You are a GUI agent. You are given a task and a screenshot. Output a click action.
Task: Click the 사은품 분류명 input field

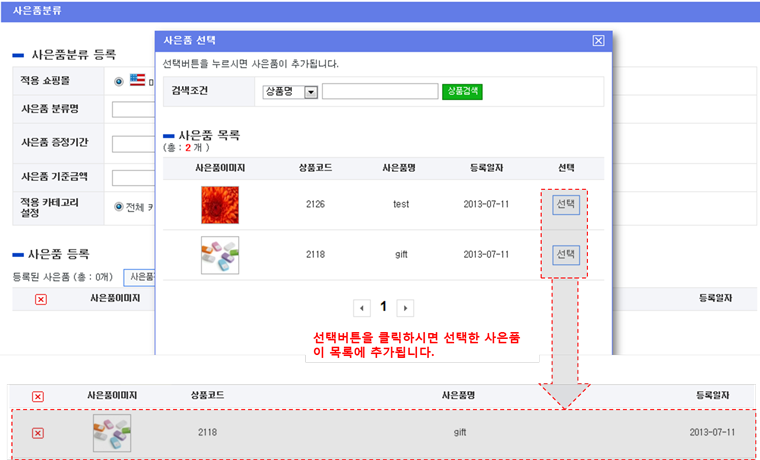pos(133,110)
